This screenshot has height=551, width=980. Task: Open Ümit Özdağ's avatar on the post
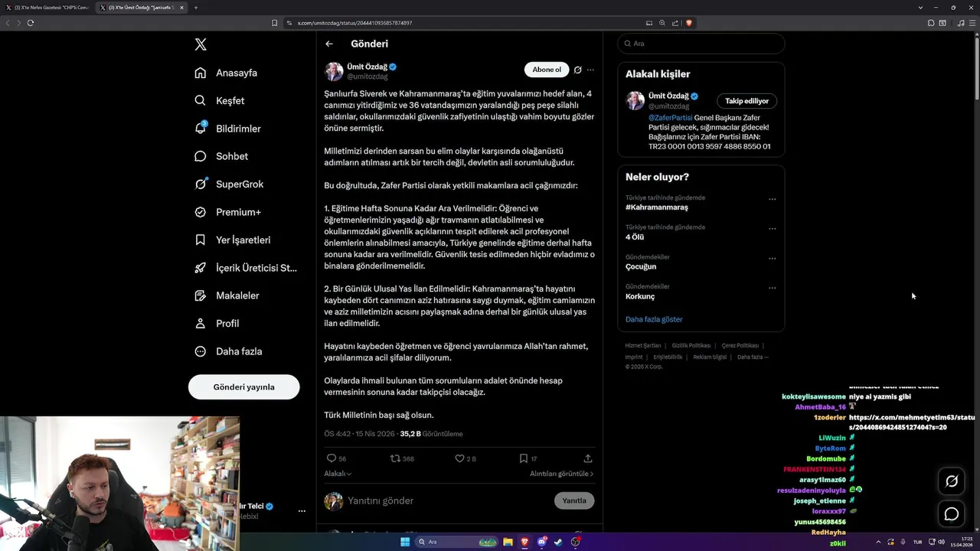(334, 71)
